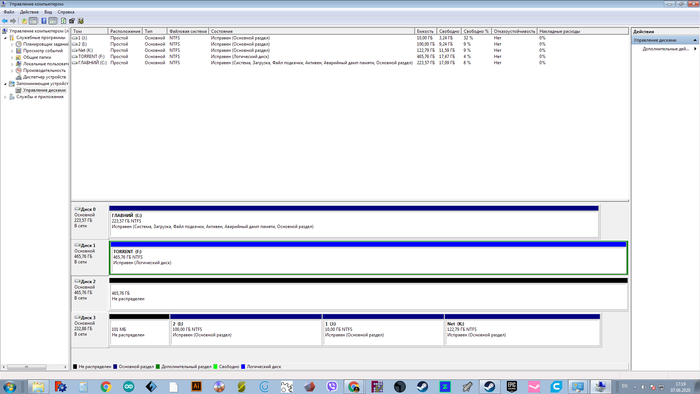Image resolution: width=700 pixels, height=394 pixels.
Task: Collapse Запоминающие устройства tree node
Action: (x=5, y=83)
